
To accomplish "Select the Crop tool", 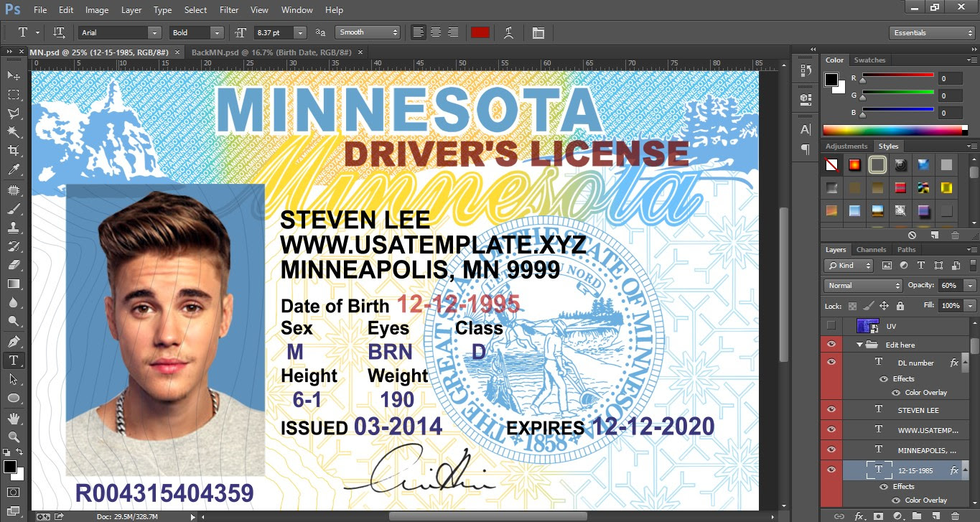I will pyautogui.click(x=13, y=151).
